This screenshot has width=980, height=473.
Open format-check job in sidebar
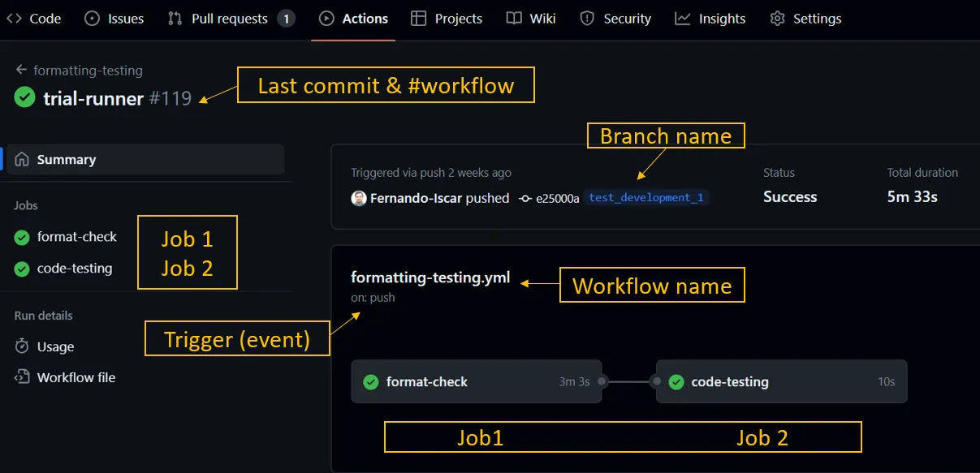click(76, 237)
